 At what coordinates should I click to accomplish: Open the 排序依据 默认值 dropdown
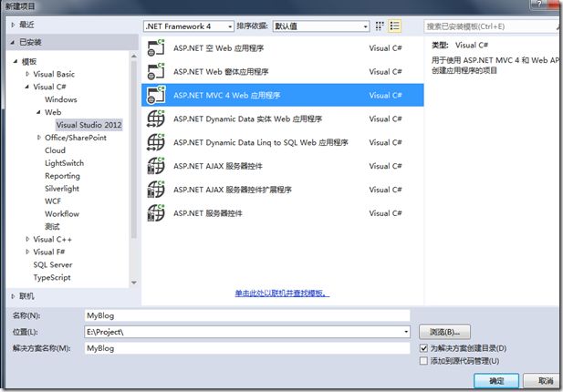click(321, 26)
